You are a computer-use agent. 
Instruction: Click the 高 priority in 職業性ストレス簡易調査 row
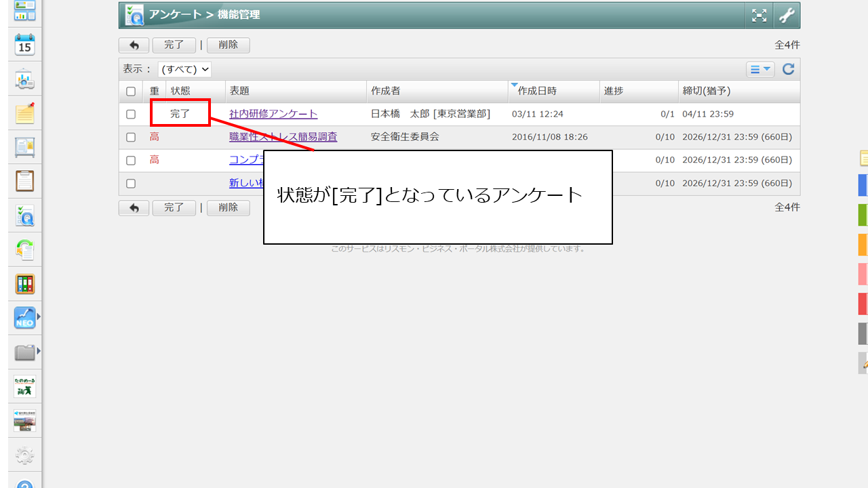click(155, 137)
